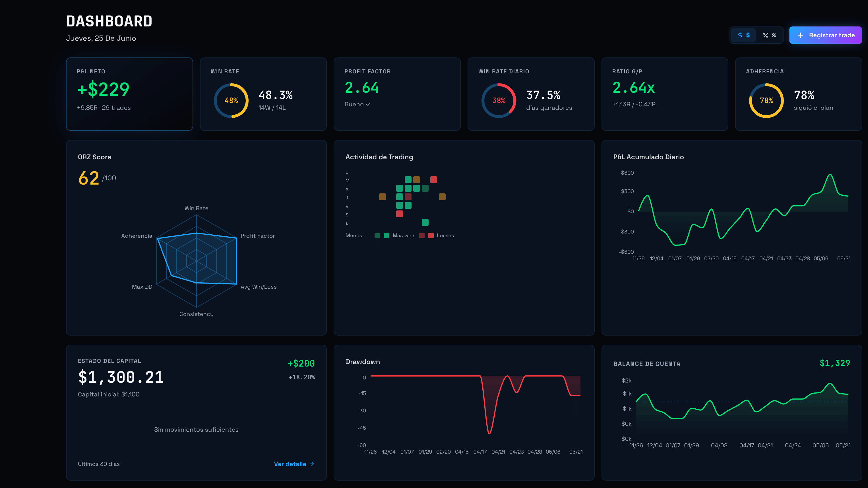This screenshot has height=488, width=868.
Task: Click the plus icon in Registrar trade
Action: 800,35
